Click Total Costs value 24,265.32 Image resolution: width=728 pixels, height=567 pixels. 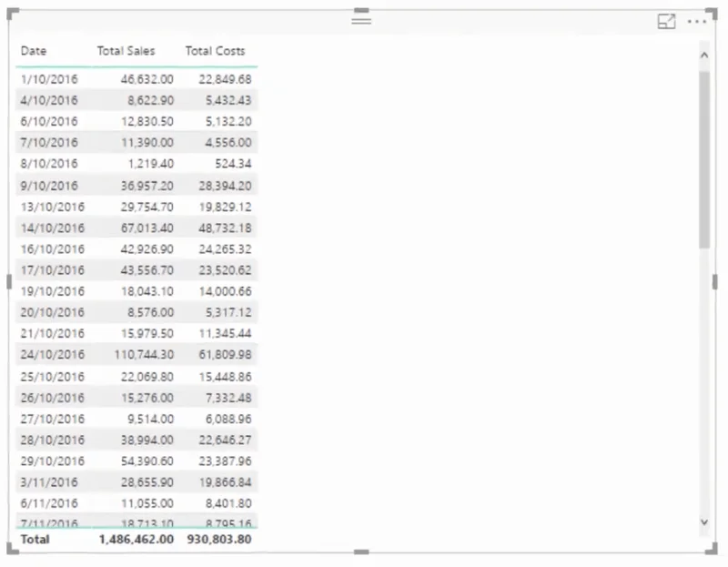coord(225,249)
